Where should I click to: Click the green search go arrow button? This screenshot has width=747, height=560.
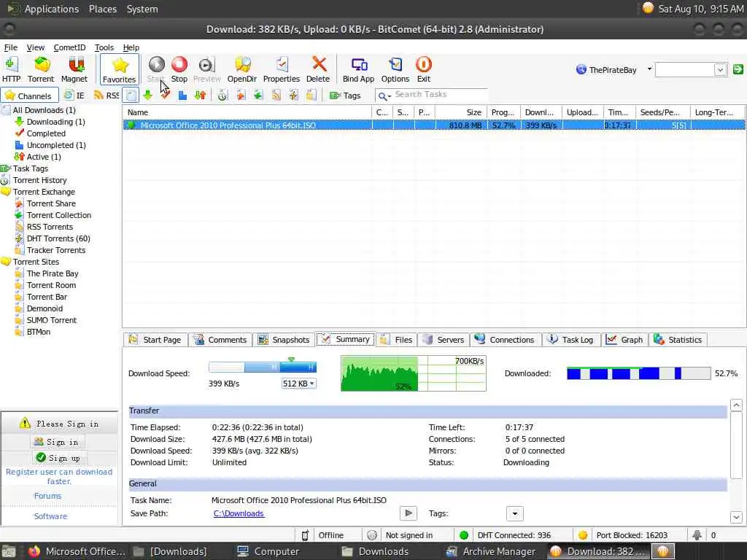(738, 69)
